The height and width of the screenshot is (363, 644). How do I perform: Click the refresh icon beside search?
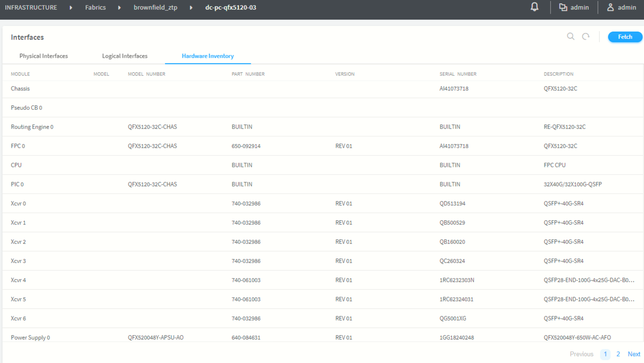pyautogui.click(x=585, y=37)
